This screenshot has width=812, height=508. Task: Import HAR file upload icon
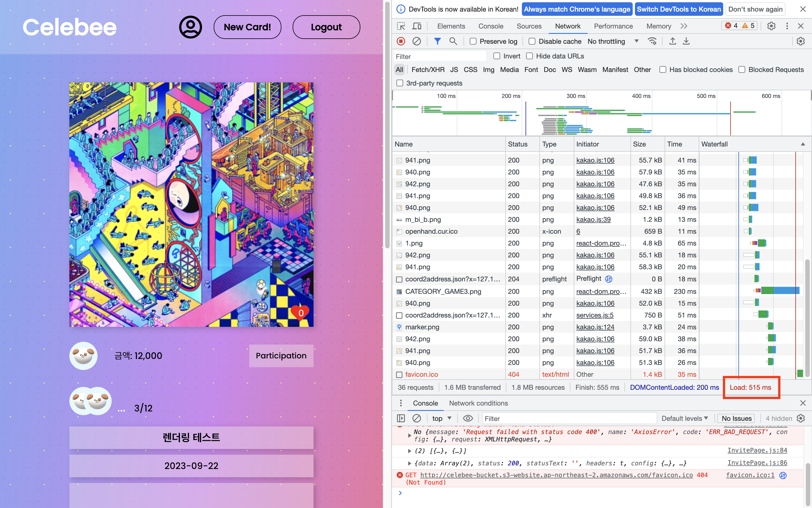tap(672, 41)
